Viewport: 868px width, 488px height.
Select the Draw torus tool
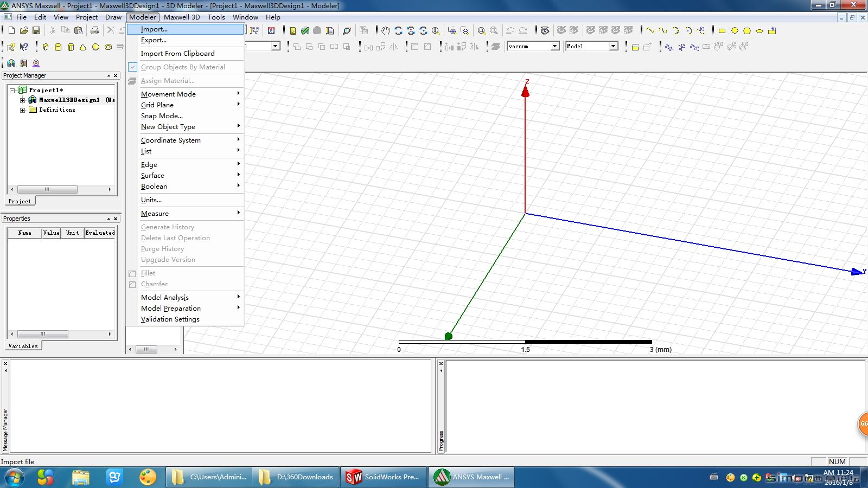tap(108, 47)
